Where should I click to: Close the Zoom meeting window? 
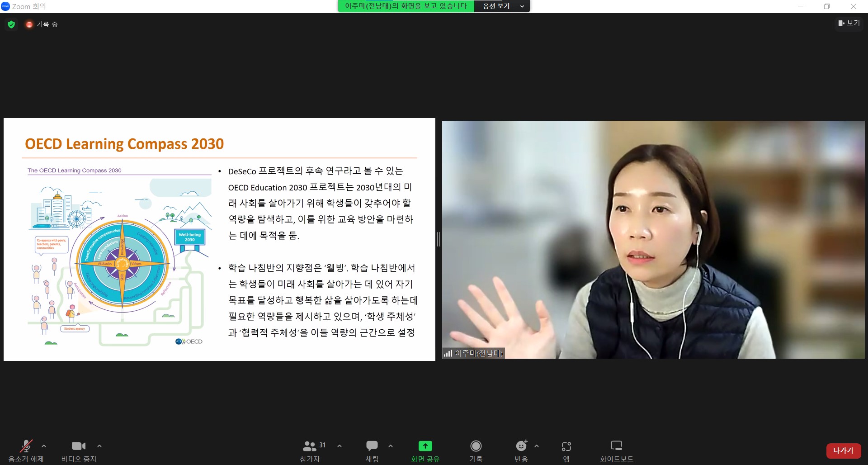coord(854,6)
